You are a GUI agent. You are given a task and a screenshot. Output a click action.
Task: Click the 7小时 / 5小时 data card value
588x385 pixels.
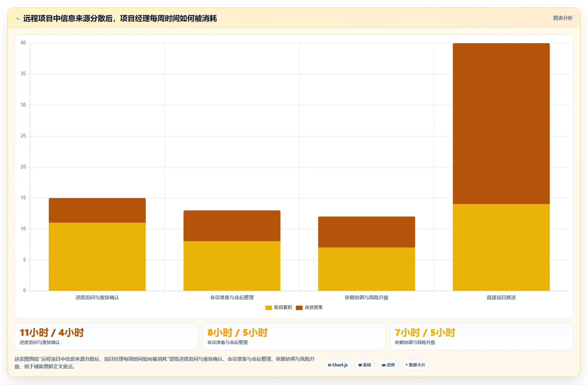(x=425, y=332)
